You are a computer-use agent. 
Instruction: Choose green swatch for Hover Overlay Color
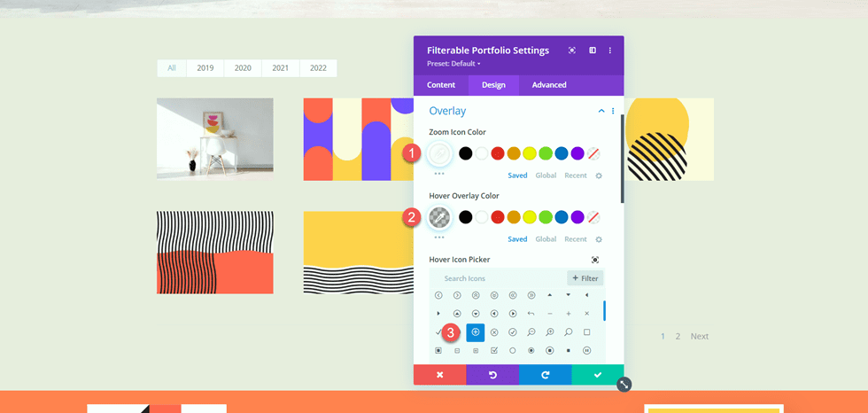(546, 217)
